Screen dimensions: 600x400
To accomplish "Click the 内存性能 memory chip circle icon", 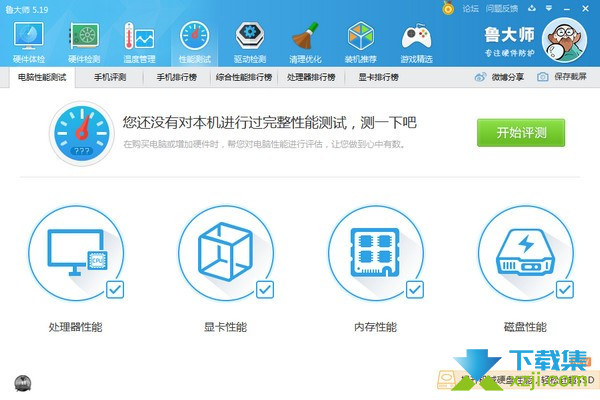I will point(376,253).
